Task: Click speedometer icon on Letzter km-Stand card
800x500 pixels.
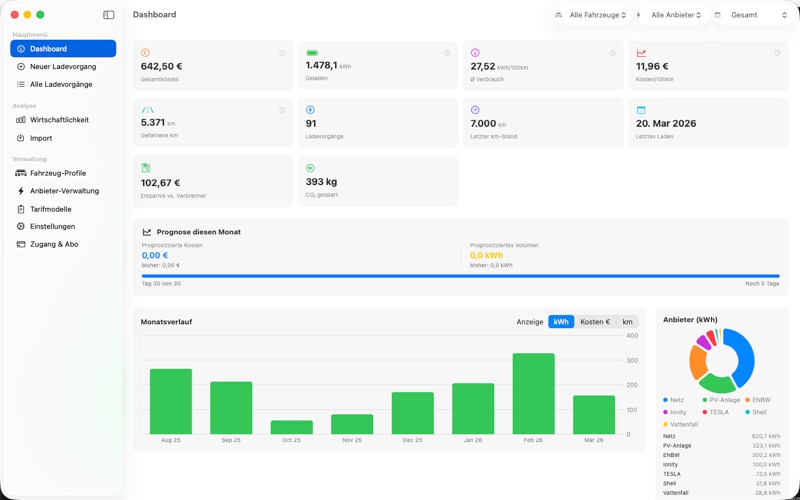Action: point(475,110)
